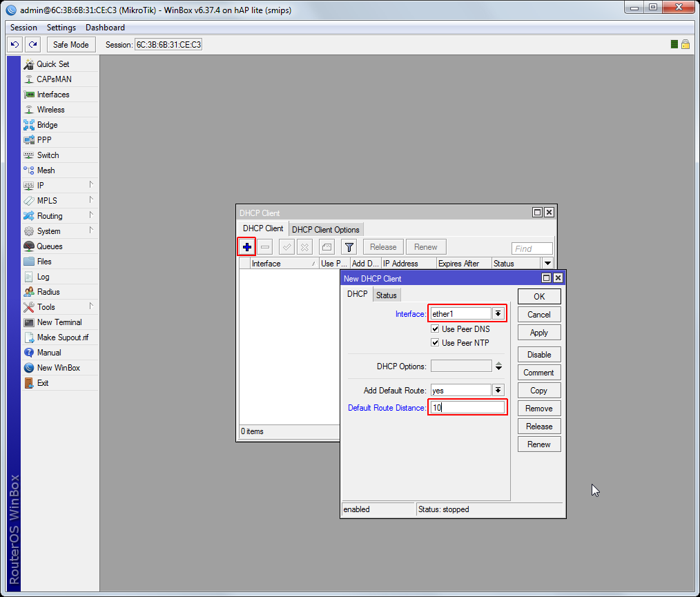Open Wireless from the sidebar

[50, 110]
